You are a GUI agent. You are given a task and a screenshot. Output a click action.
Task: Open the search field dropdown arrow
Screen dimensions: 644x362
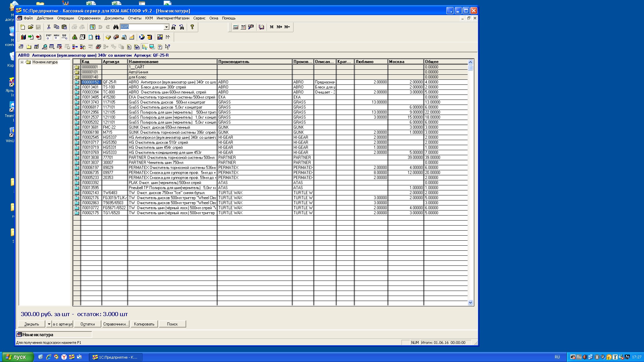(166, 27)
